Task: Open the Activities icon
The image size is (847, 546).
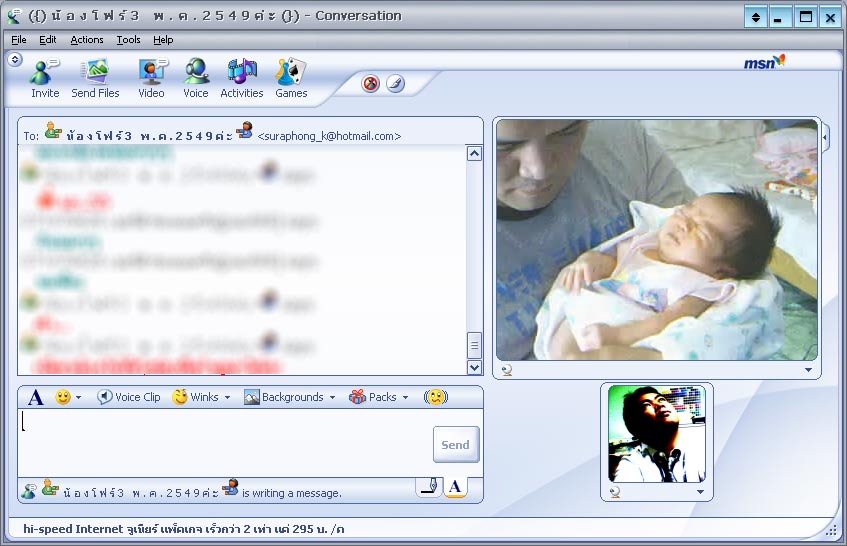Action: click(x=242, y=77)
